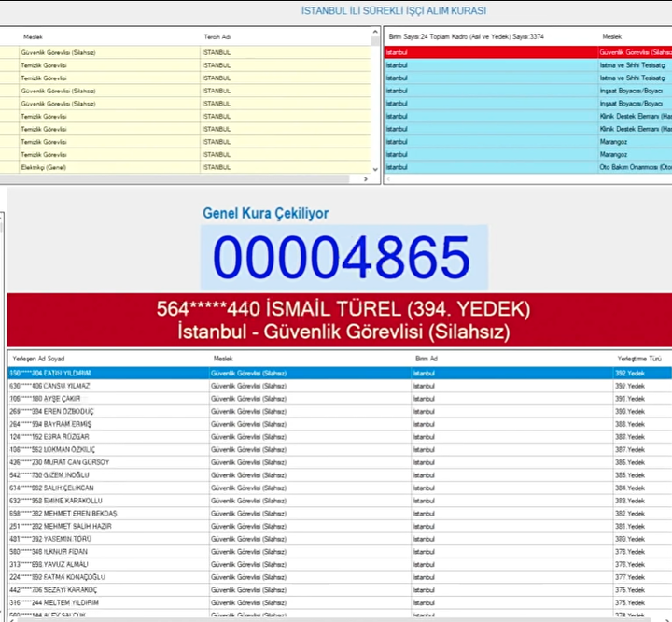
Task: Click the Yerleştirme Türü column header
Action: pos(639,359)
